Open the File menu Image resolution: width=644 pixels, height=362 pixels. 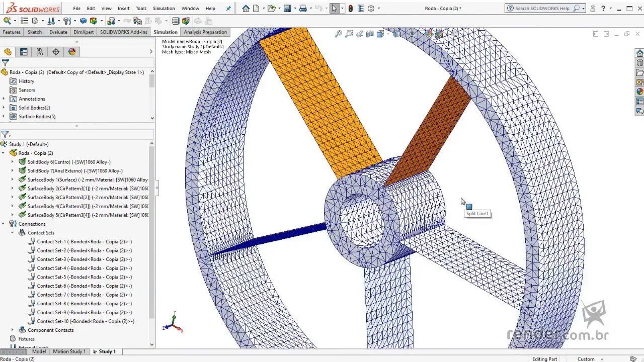[x=76, y=8]
